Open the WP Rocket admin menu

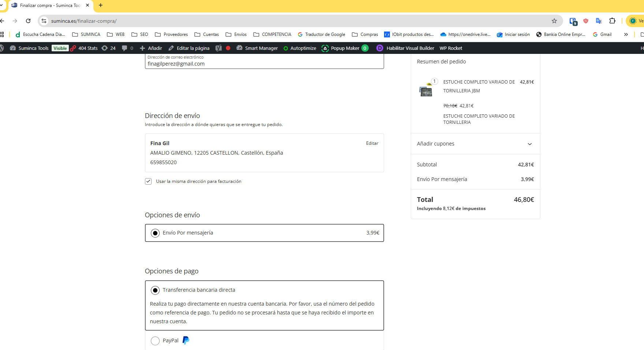pyautogui.click(x=451, y=48)
